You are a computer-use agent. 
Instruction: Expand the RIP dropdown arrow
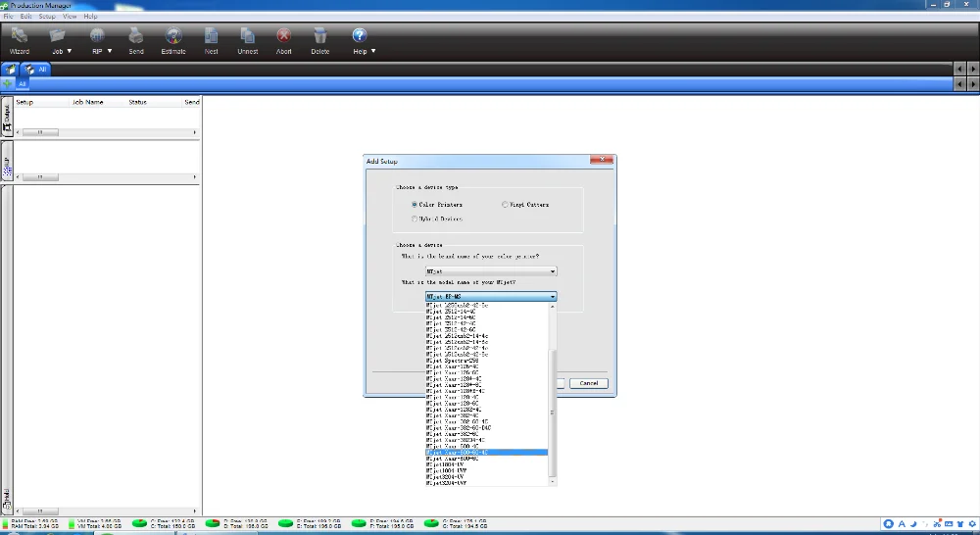(x=110, y=51)
